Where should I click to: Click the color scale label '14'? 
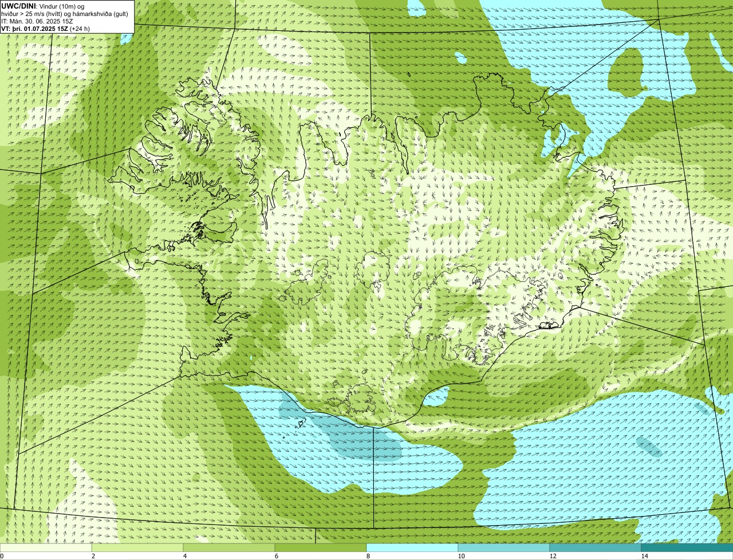644,556
